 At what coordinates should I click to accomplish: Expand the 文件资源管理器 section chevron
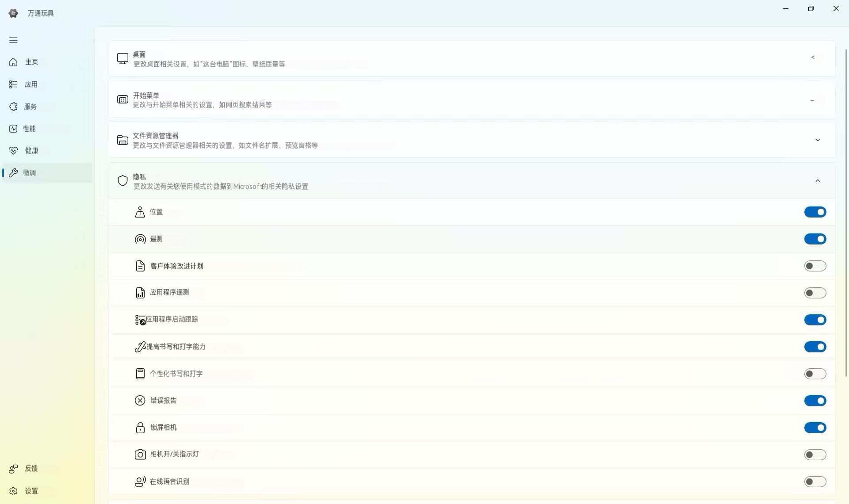pos(818,140)
